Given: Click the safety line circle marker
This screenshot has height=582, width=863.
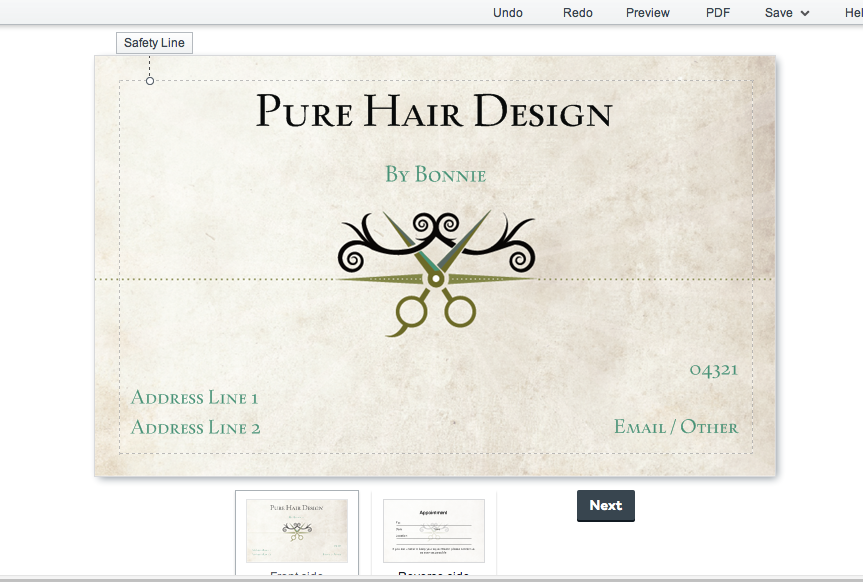Looking at the screenshot, I should (150, 81).
